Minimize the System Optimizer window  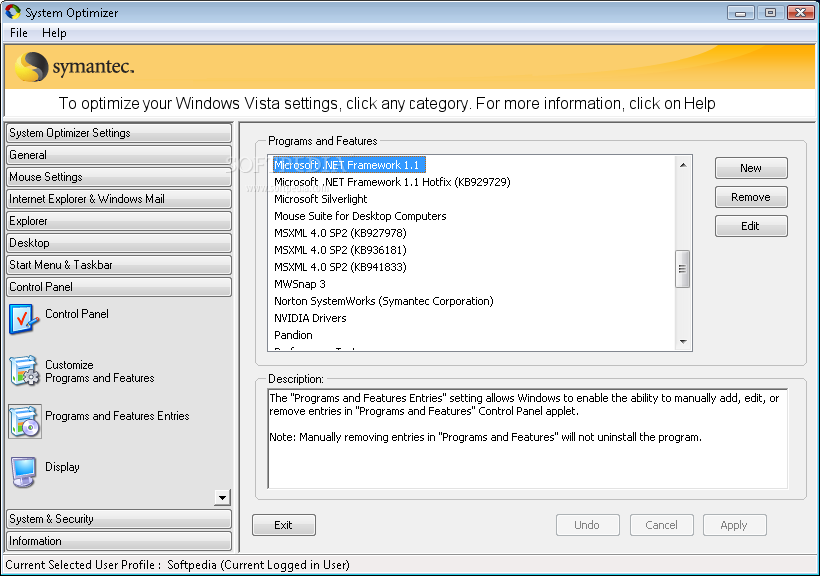click(x=741, y=13)
